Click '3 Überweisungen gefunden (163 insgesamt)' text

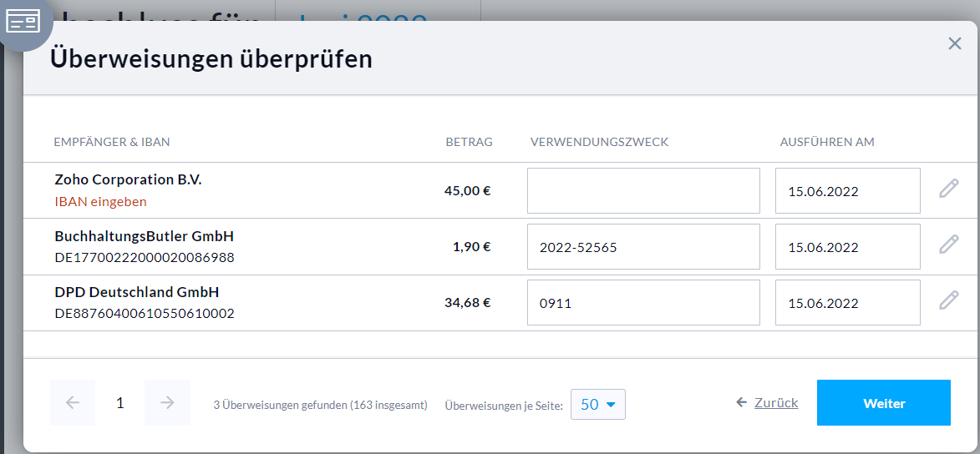pyautogui.click(x=321, y=406)
